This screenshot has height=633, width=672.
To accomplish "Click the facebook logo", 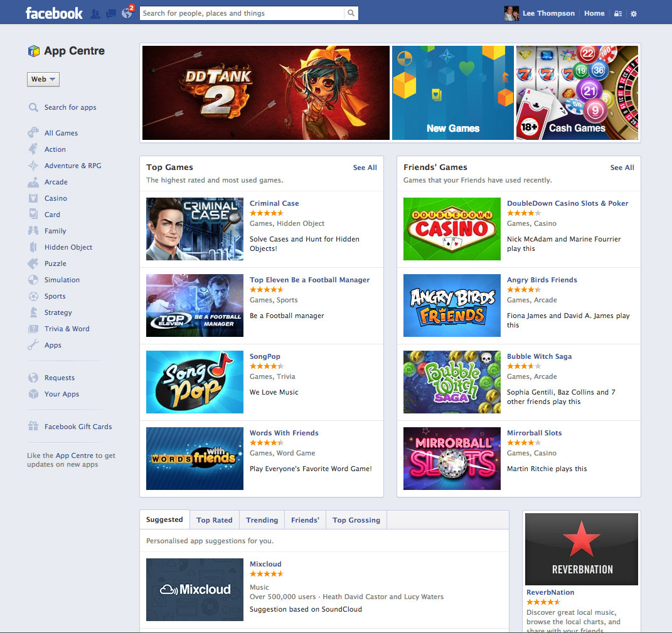I will point(54,13).
